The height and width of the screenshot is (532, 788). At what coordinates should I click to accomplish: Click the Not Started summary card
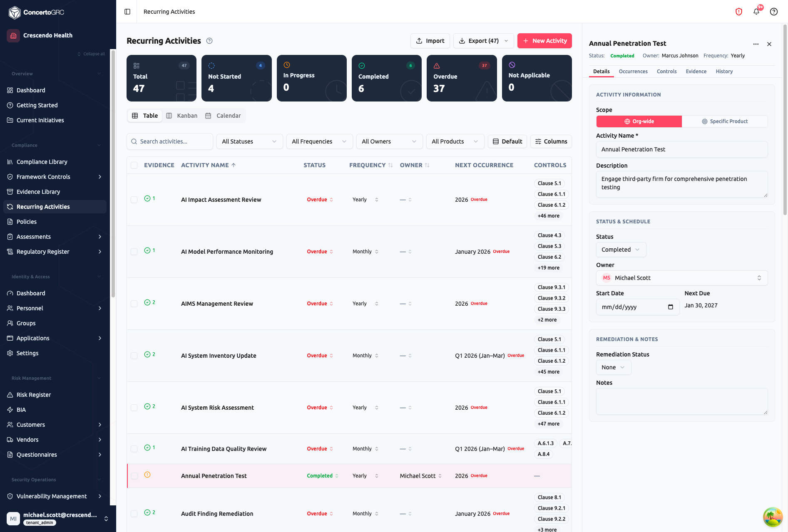(236, 78)
